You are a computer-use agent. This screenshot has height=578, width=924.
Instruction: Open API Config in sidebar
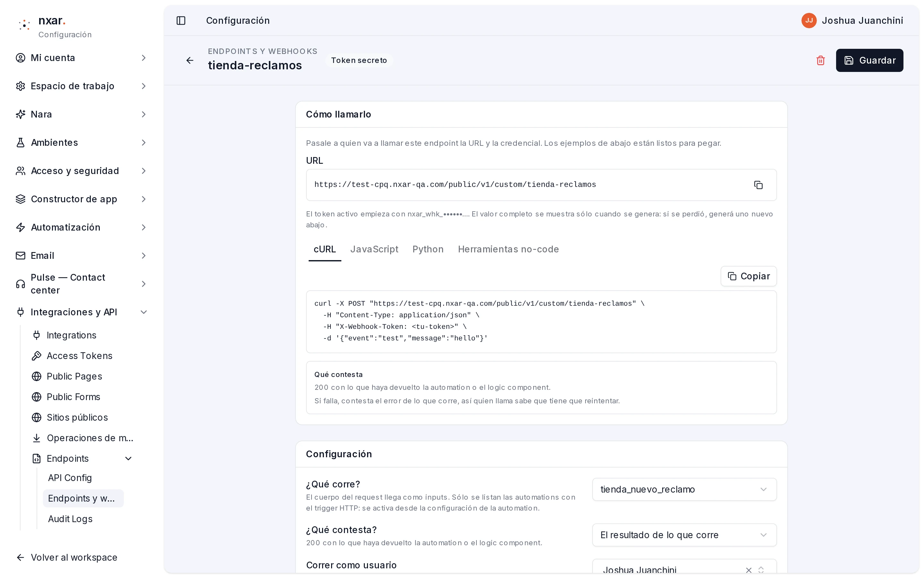(70, 478)
